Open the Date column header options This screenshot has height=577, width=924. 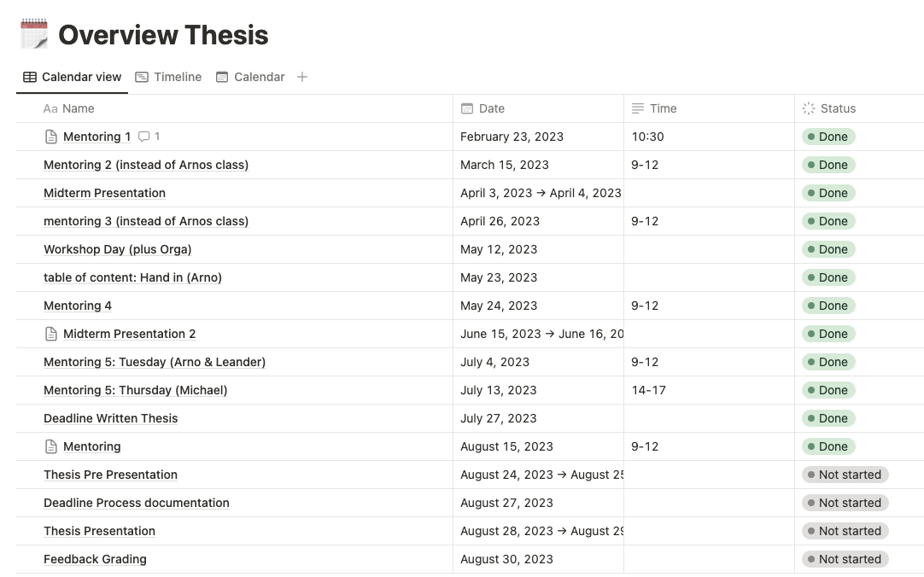point(491,108)
